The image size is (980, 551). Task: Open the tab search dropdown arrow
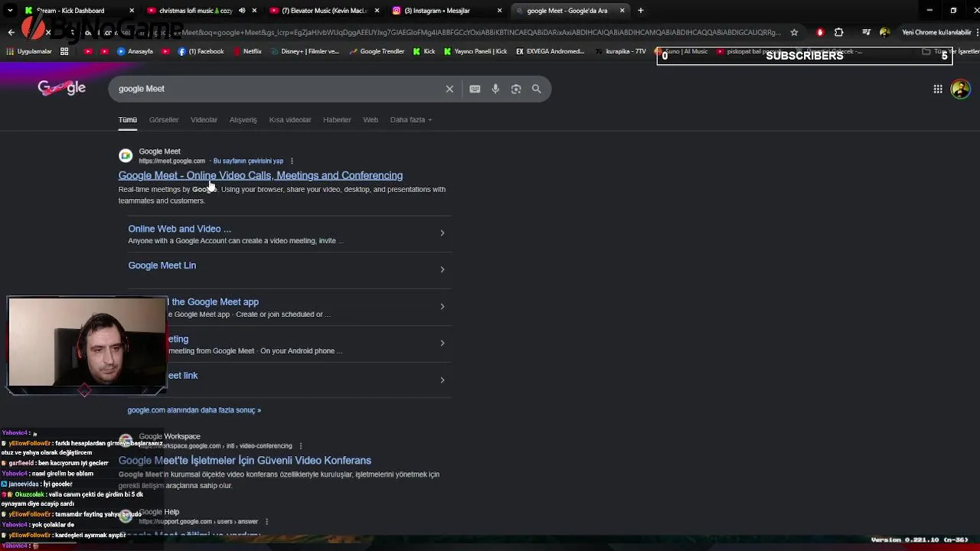10,11
